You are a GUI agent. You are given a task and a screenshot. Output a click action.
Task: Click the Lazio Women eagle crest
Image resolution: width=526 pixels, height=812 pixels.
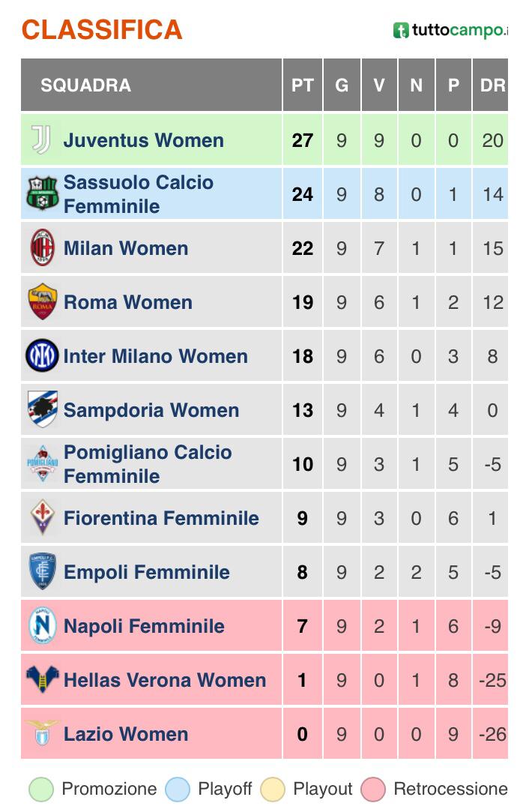[42, 733]
